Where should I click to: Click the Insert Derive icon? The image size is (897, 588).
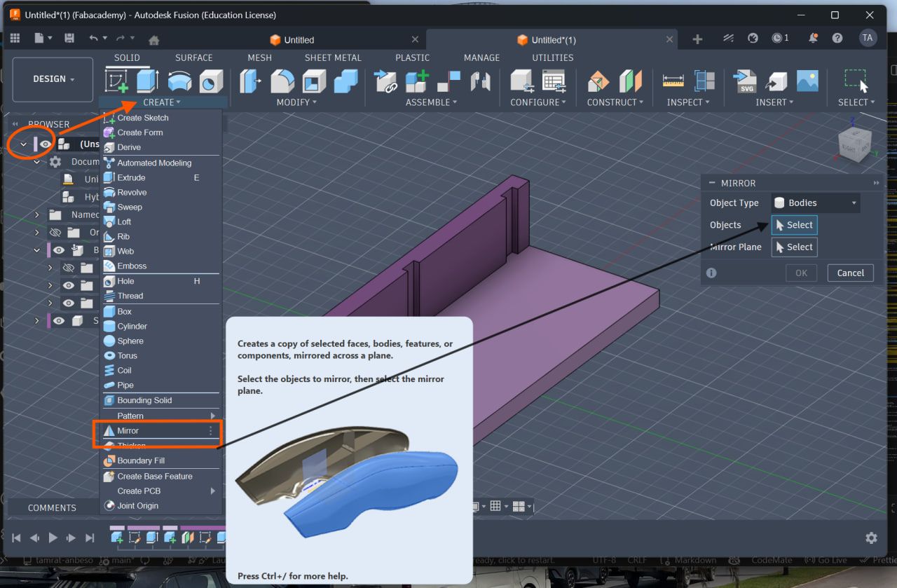click(776, 81)
